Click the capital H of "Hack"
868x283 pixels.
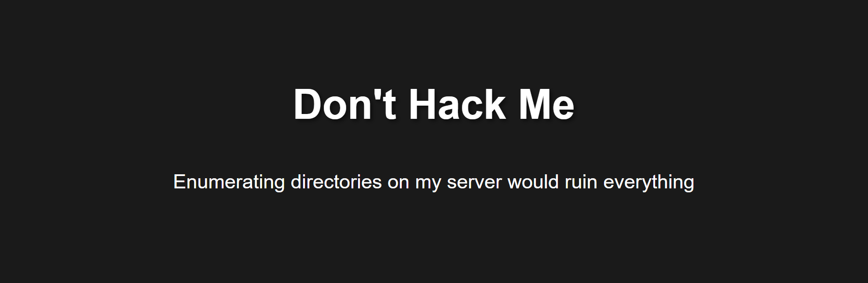pos(423,104)
